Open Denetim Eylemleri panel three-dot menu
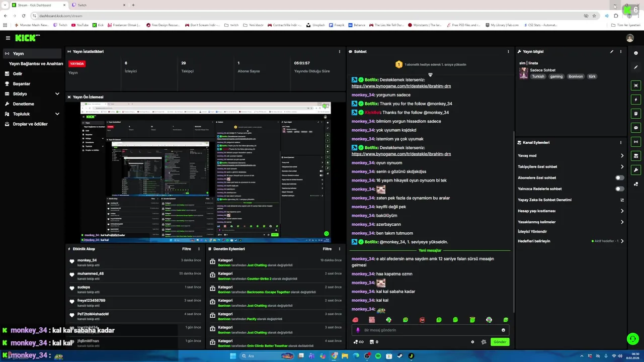This screenshot has width=644, height=362. coord(339,249)
